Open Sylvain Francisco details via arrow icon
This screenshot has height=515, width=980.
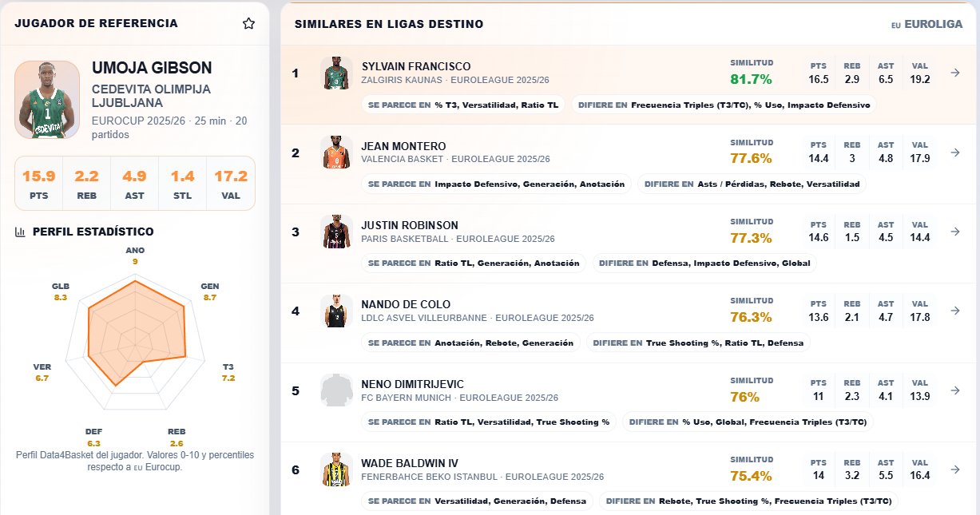tap(954, 73)
